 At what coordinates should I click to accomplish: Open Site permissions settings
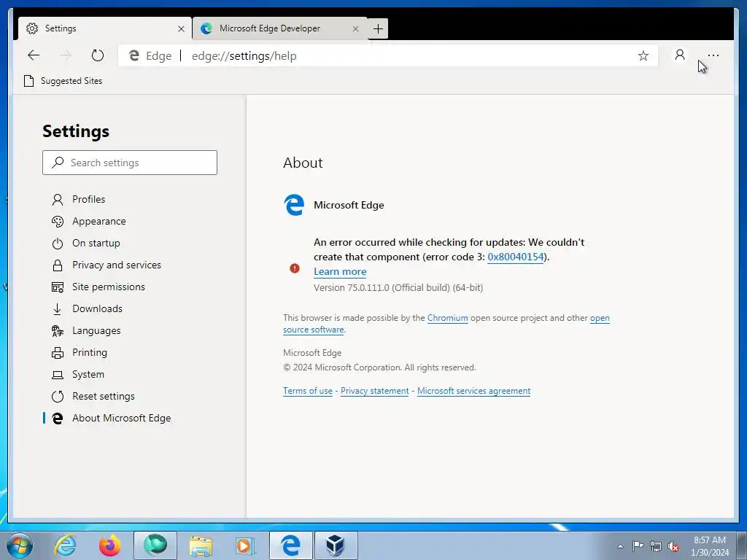[x=109, y=287]
